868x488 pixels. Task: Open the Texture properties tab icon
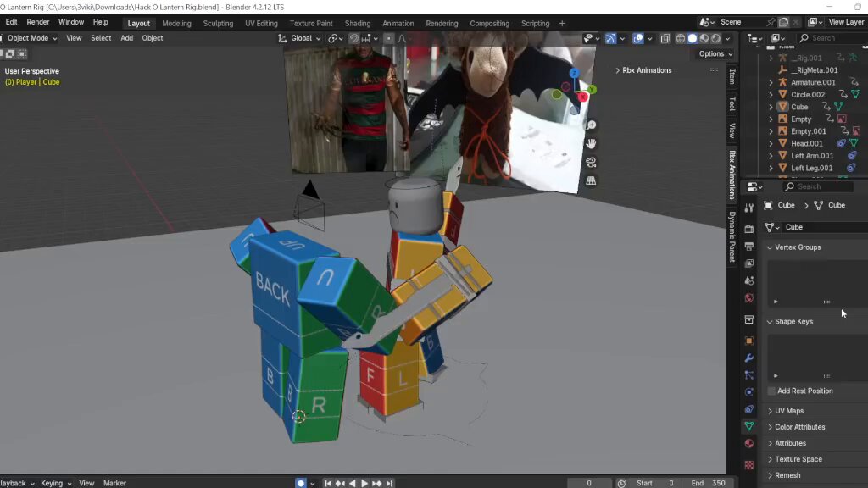point(749,465)
